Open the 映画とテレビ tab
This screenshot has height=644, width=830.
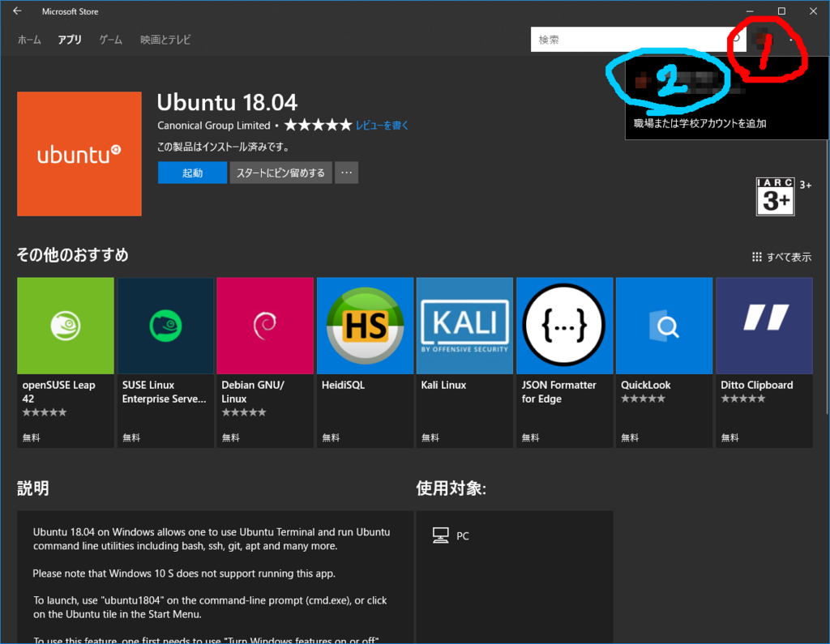(165, 40)
